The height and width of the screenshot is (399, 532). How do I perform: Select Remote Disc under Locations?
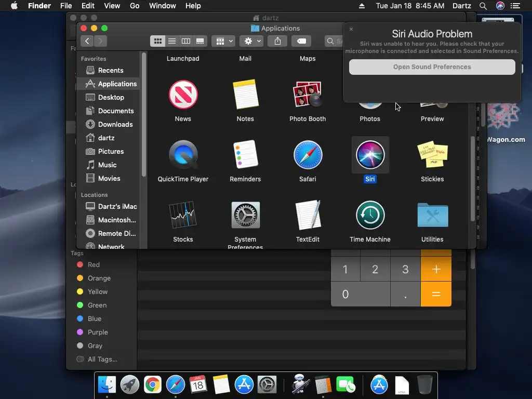pyautogui.click(x=108, y=233)
